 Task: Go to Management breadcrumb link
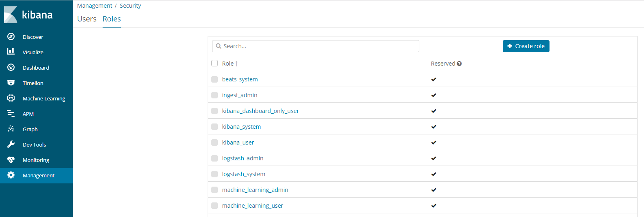pyautogui.click(x=94, y=6)
